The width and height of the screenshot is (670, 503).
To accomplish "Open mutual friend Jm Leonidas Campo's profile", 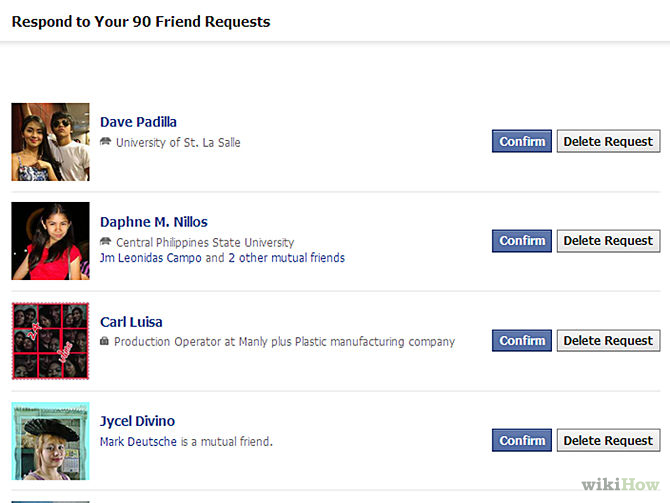I will (x=151, y=258).
